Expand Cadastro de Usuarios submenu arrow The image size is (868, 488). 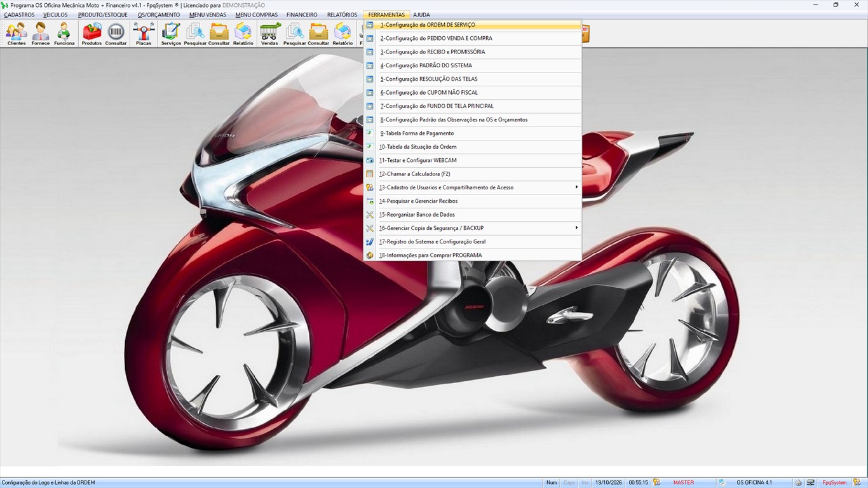click(576, 187)
